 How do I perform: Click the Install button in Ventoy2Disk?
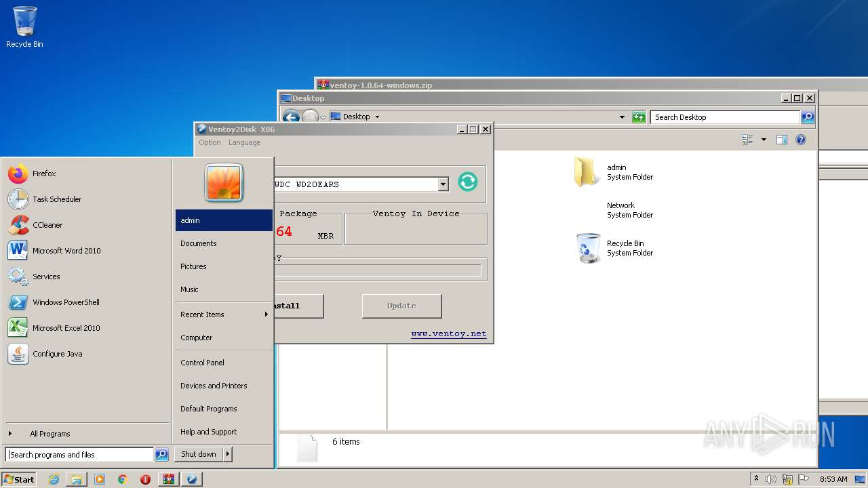click(x=298, y=306)
